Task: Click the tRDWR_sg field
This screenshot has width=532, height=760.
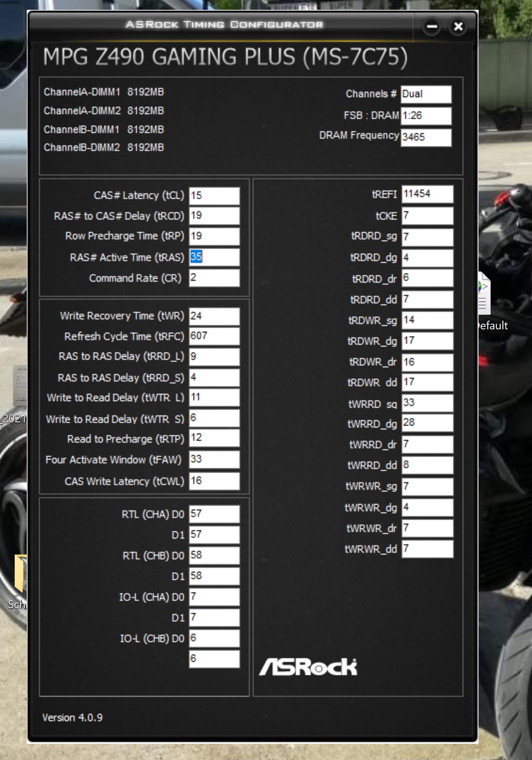Action: pyautogui.click(x=427, y=320)
